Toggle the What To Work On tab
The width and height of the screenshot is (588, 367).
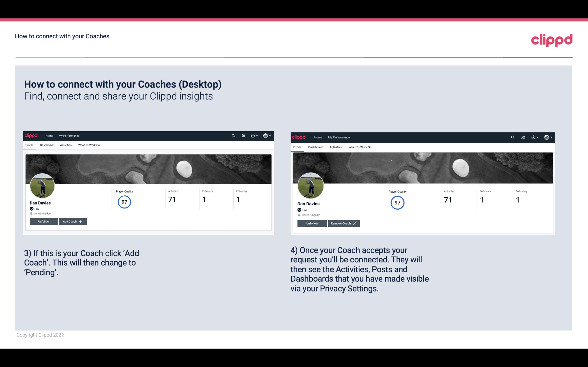[x=88, y=145]
